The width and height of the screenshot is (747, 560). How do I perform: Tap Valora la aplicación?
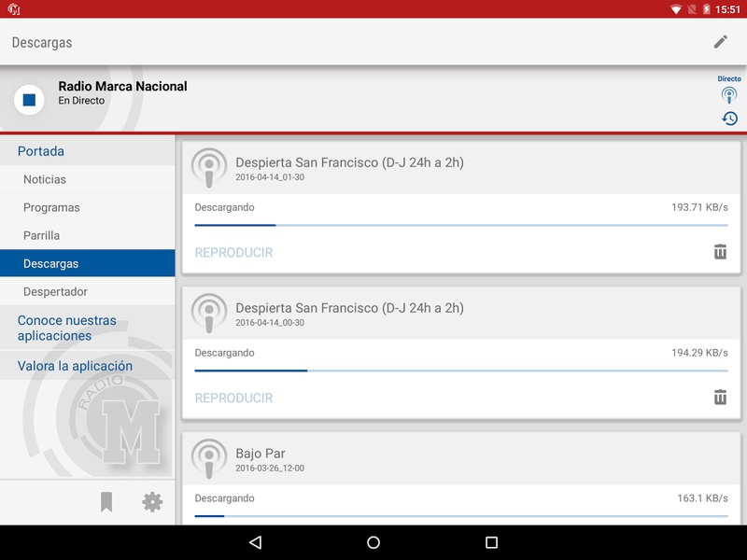[88, 366]
